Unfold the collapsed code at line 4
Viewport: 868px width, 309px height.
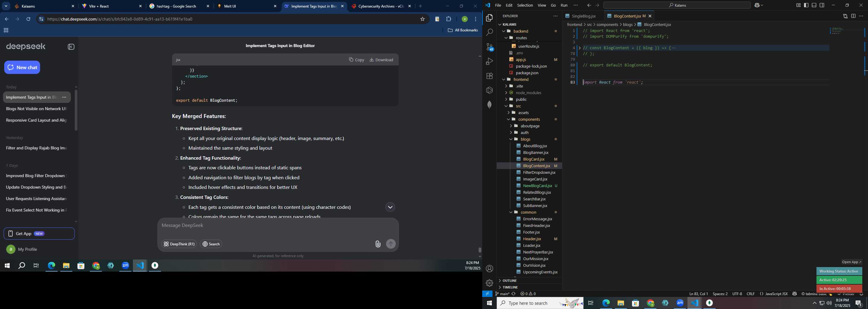[x=580, y=48]
